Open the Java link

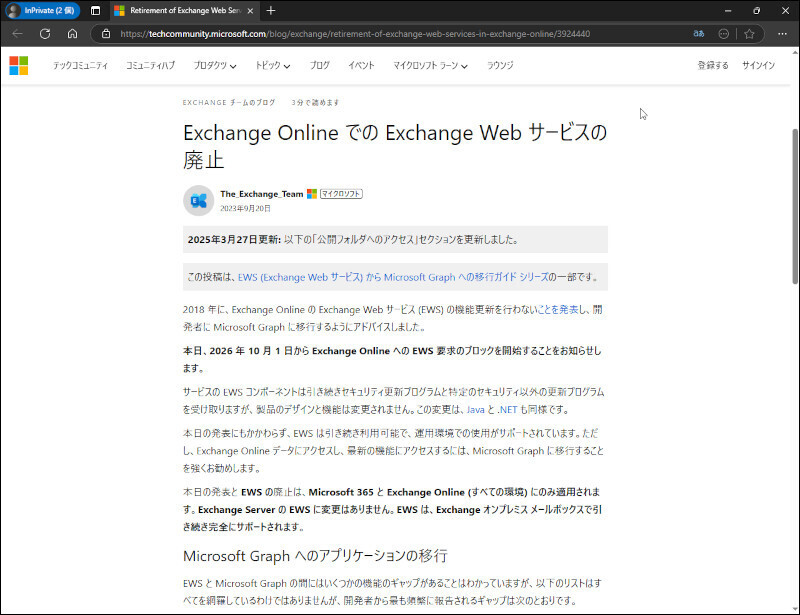(x=476, y=409)
